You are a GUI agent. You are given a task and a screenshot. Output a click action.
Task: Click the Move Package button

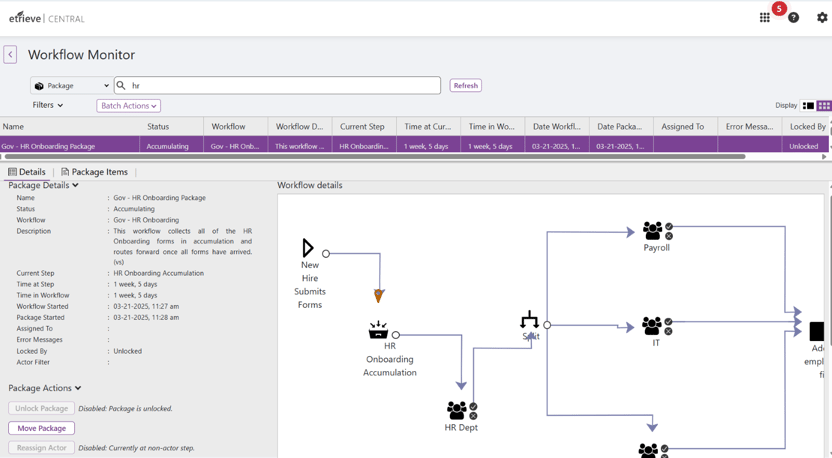coord(41,428)
